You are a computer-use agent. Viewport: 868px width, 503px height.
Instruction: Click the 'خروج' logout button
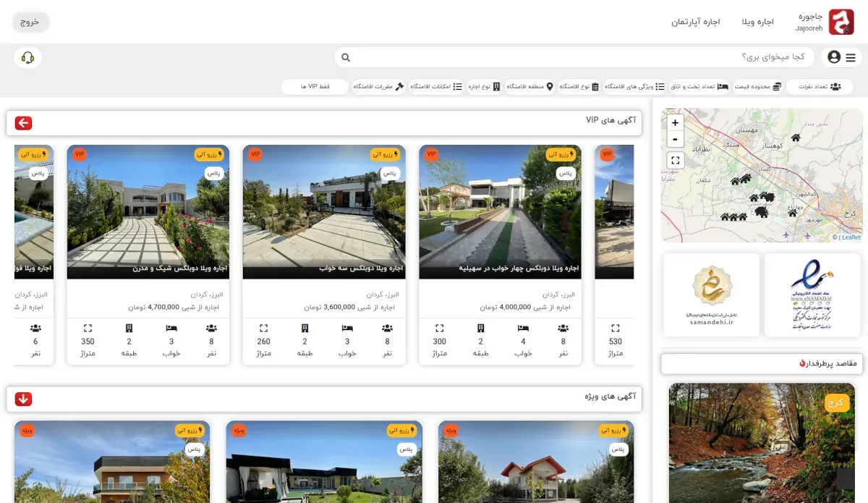(x=30, y=22)
